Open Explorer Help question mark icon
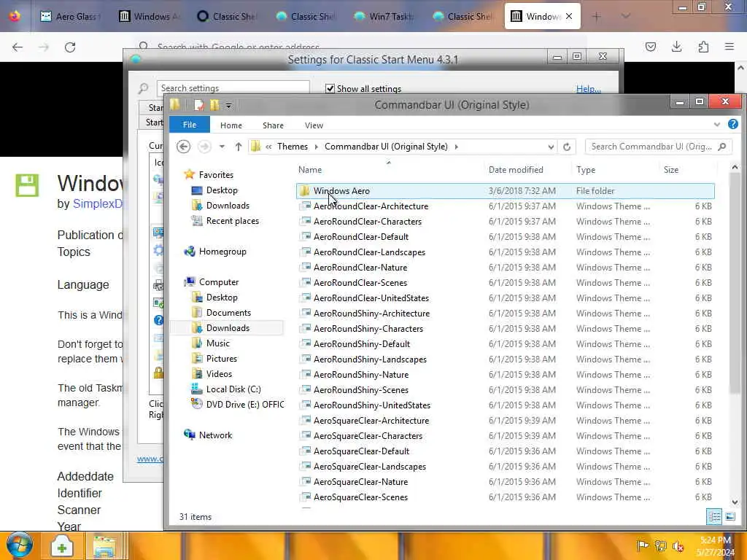747x560 pixels. (732, 124)
